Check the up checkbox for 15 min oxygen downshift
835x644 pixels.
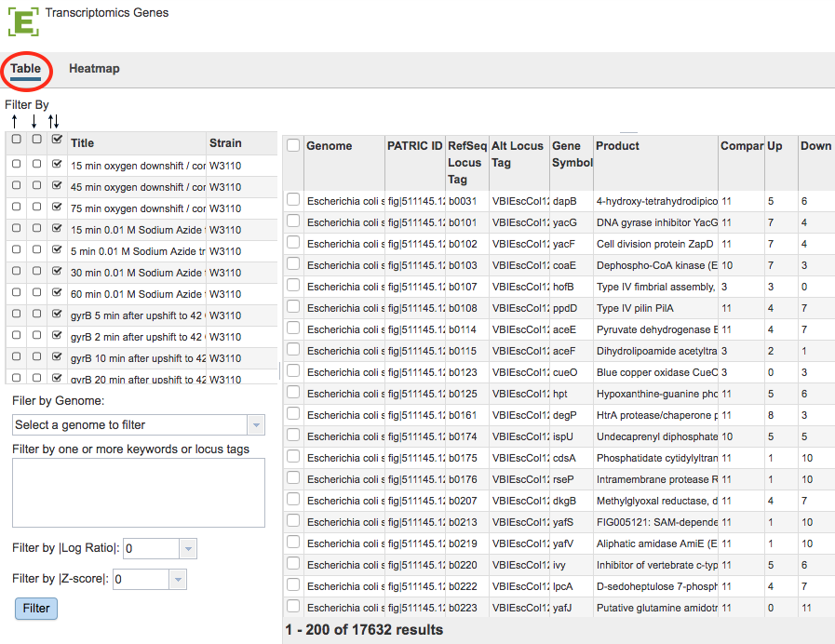tap(17, 164)
